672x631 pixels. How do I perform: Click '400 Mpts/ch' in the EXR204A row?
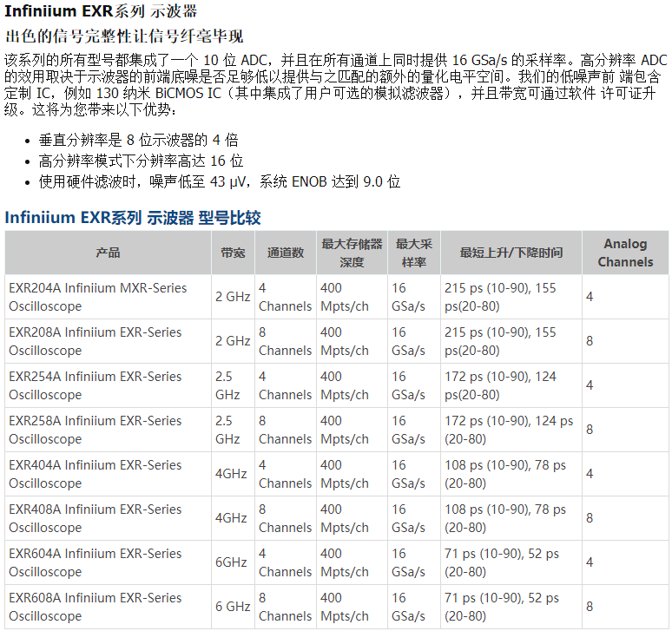click(x=345, y=297)
